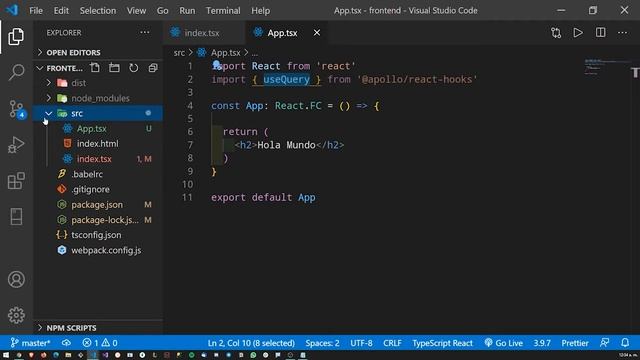Select language mode TypeScript React
This screenshot has width=640, height=360.
(x=442, y=343)
